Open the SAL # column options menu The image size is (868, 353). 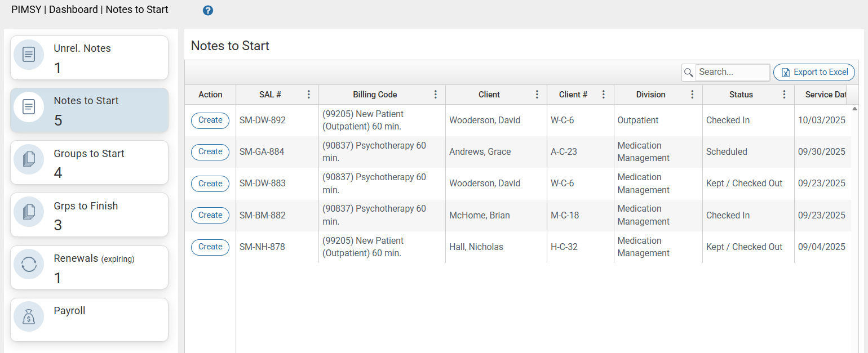coord(308,94)
